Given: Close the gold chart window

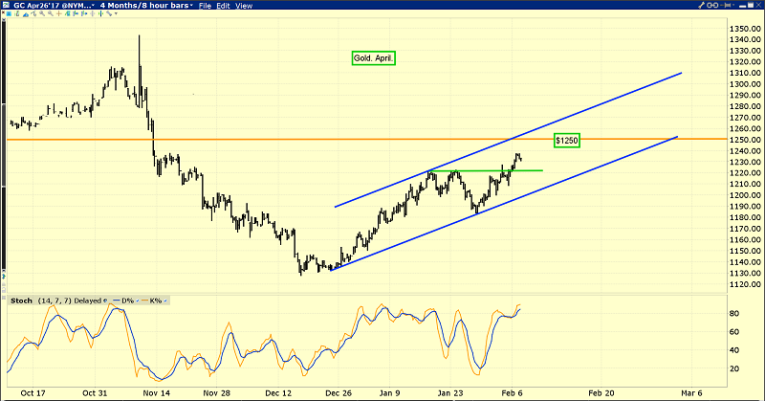Looking at the screenshot, I should click(x=758, y=6).
